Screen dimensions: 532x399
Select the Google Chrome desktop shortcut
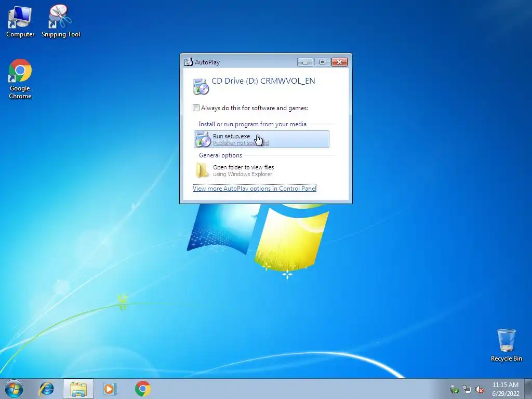click(x=20, y=79)
